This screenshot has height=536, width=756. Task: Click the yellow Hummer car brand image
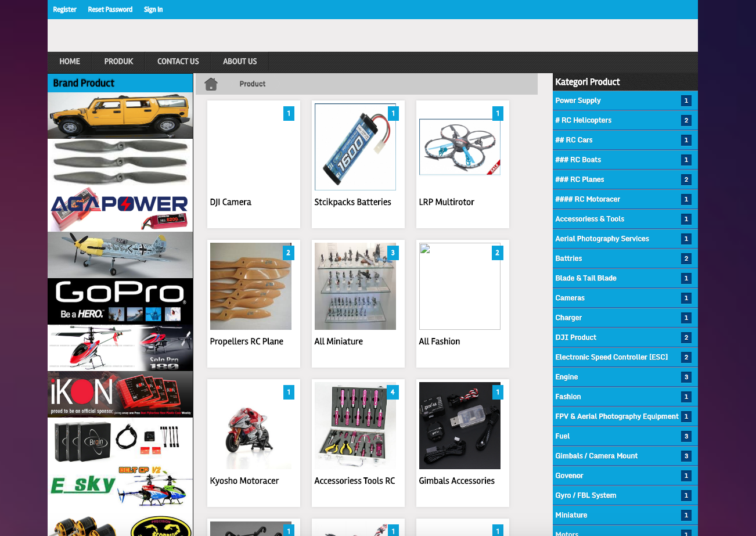(120, 115)
